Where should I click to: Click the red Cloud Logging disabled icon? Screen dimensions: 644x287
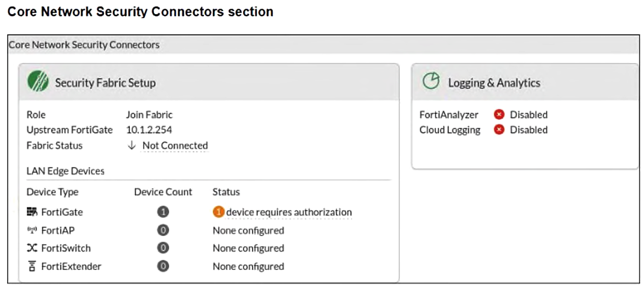499,130
